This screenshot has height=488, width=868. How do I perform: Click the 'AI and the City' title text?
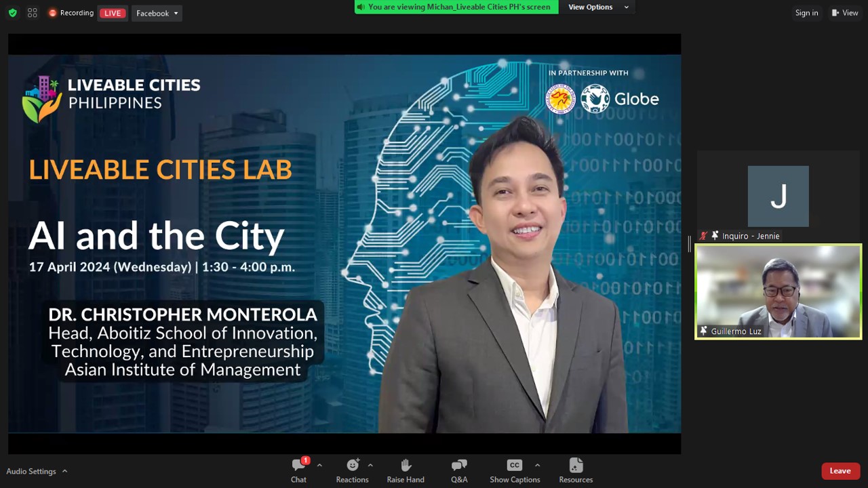pyautogui.click(x=157, y=236)
